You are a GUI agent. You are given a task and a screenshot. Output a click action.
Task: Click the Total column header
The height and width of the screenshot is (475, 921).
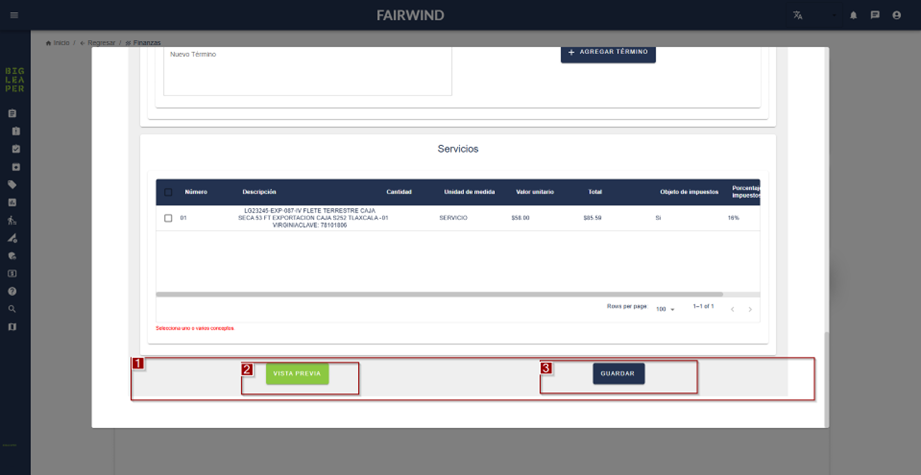[595, 192]
